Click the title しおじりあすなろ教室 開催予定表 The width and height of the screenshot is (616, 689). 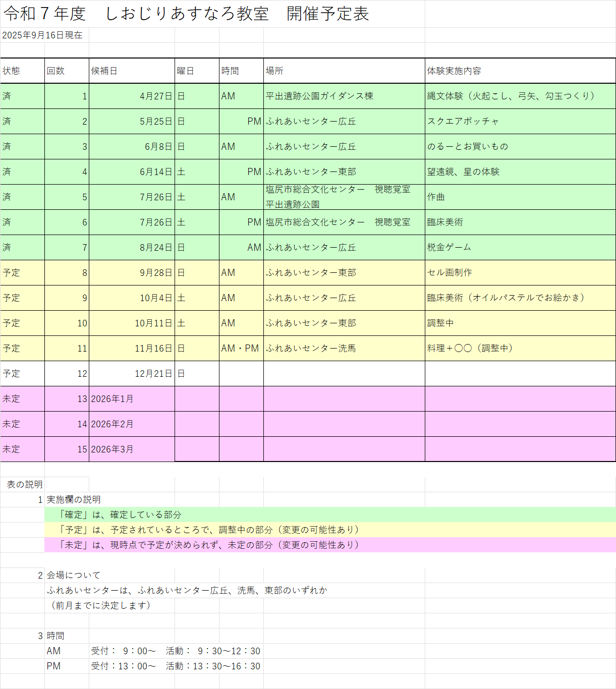coord(187,14)
